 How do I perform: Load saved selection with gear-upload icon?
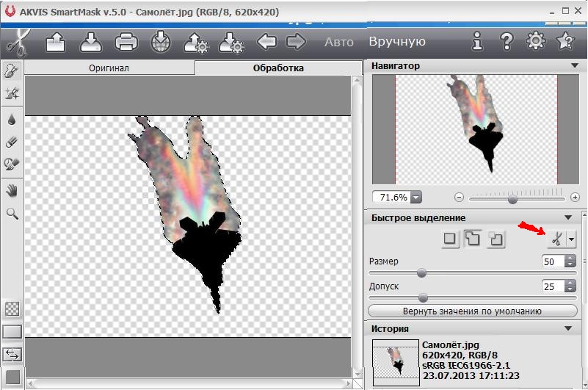[196, 42]
